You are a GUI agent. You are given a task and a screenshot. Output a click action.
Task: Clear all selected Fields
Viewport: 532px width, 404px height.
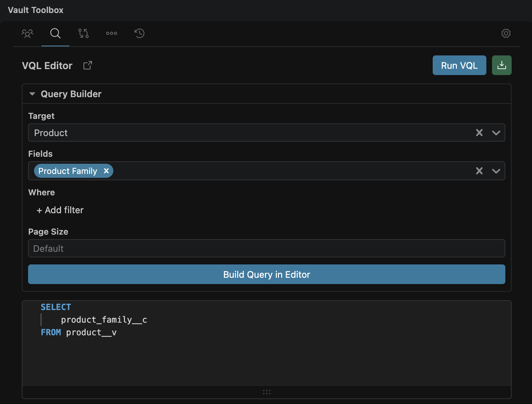[x=479, y=171]
